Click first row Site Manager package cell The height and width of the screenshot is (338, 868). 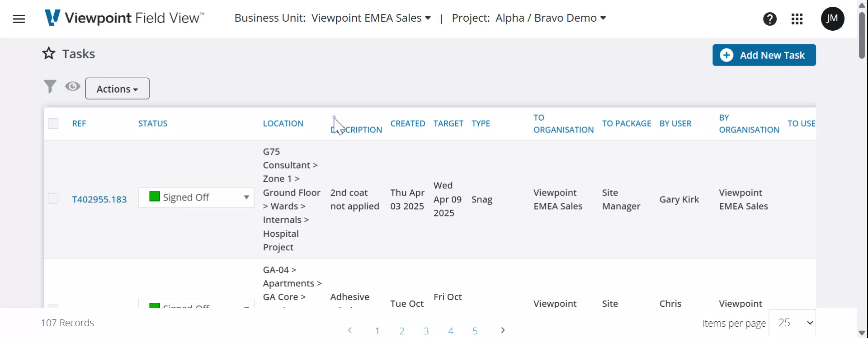(621, 199)
